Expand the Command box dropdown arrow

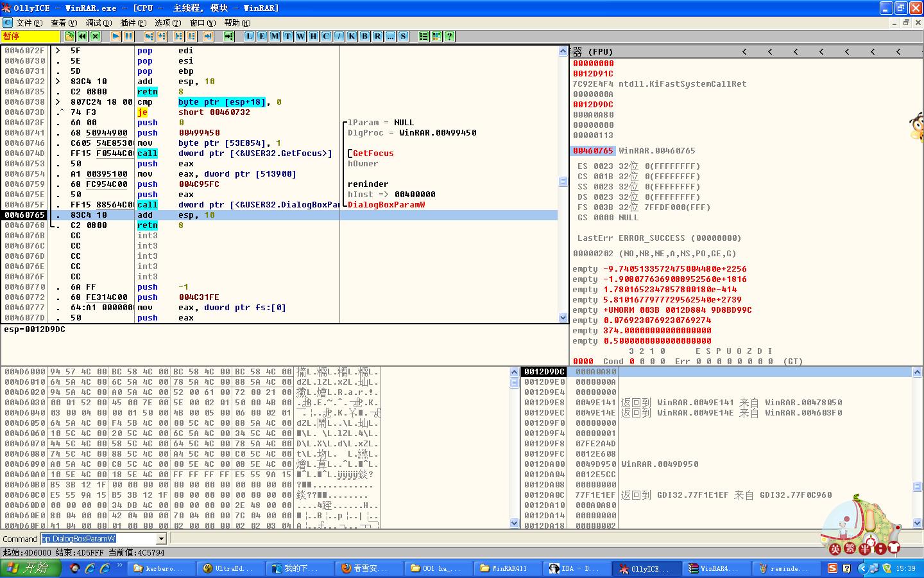click(x=161, y=539)
